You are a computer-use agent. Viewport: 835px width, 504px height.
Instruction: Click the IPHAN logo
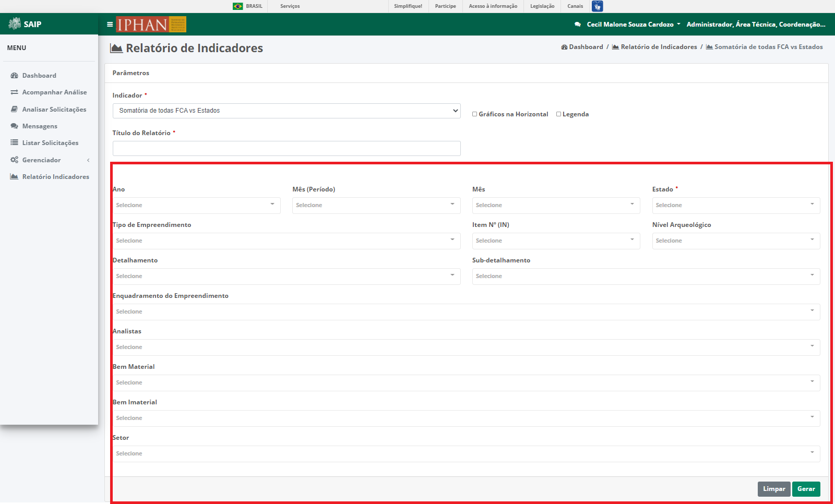pyautogui.click(x=151, y=24)
